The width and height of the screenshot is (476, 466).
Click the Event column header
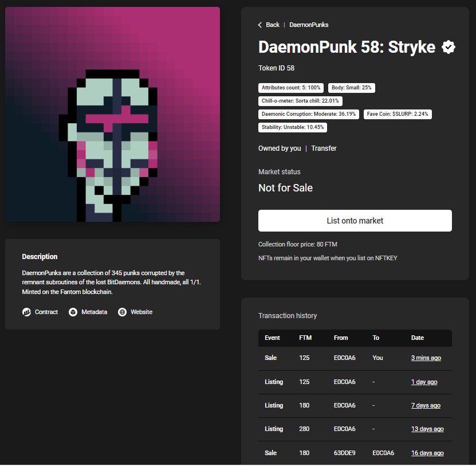[x=272, y=338]
